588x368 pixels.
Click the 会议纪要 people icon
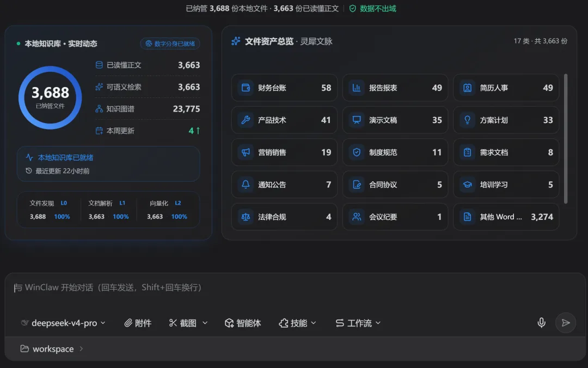(357, 217)
